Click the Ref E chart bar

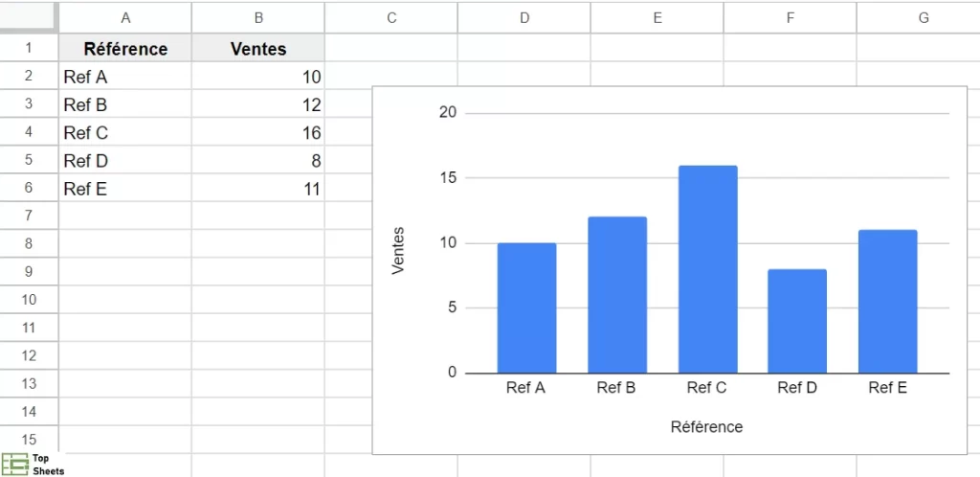coord(887,301)
